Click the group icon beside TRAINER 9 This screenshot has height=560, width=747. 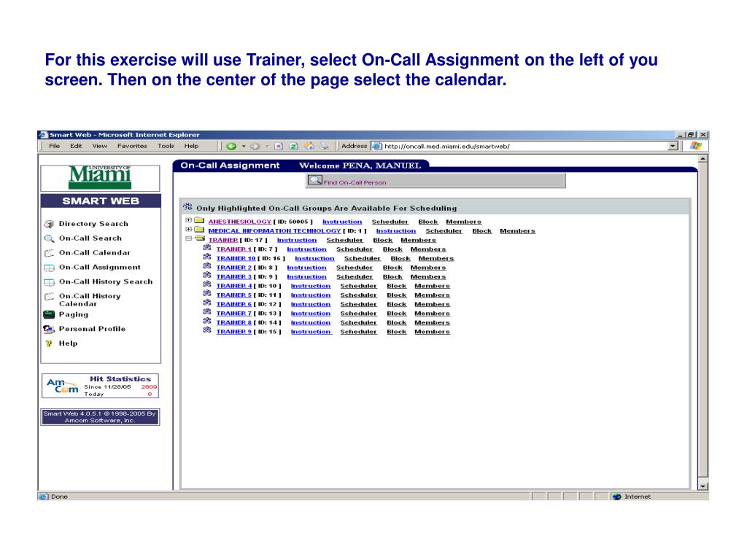point(207,330)
